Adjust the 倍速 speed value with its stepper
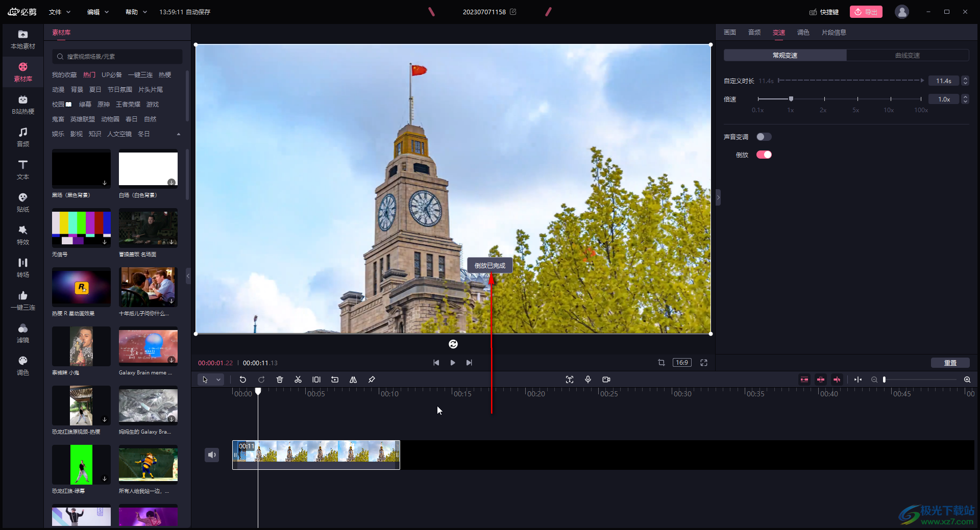 click(x=965, y=99)
